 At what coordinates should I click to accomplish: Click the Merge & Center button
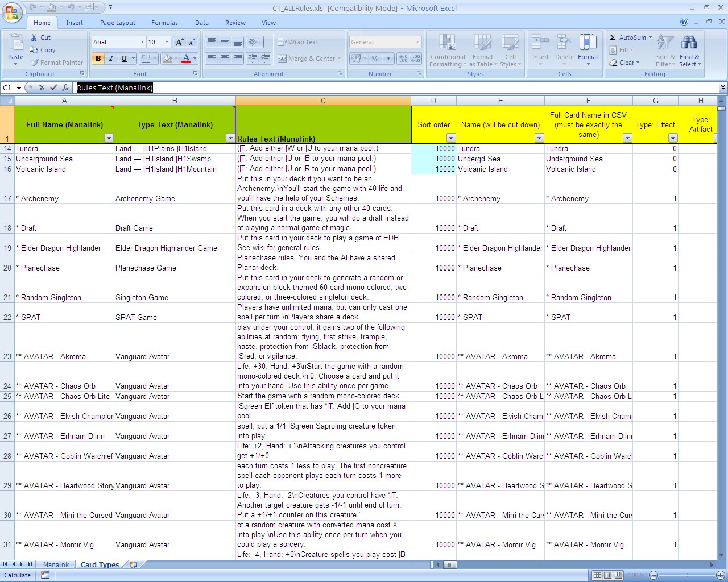coord(307,59)
